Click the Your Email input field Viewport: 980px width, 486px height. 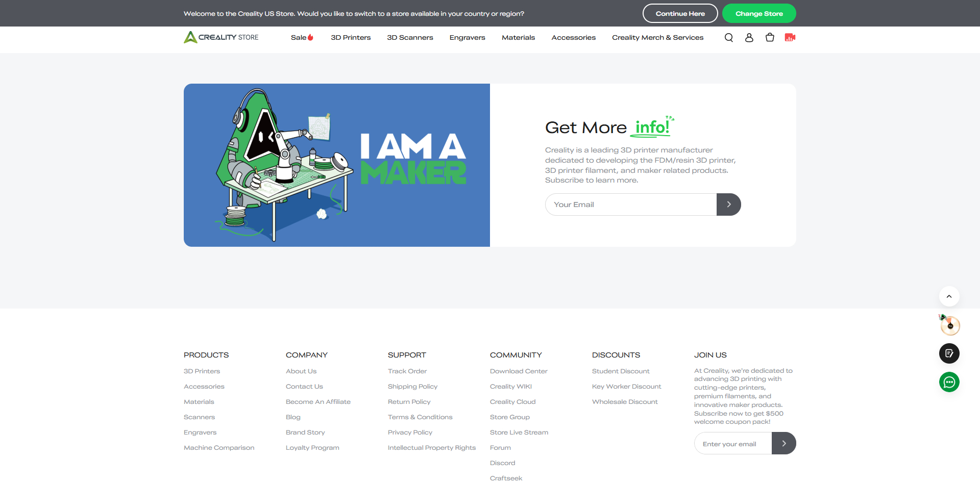(631, 204)
